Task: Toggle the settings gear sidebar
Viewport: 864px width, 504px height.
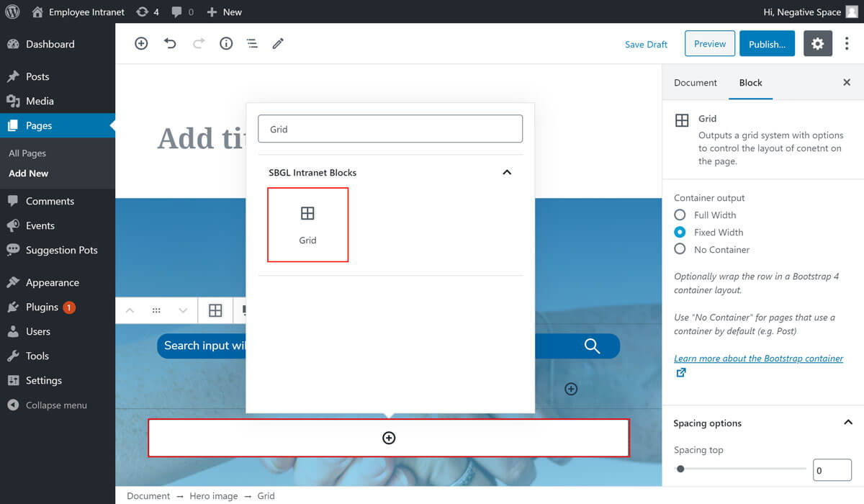Action: 817,44
